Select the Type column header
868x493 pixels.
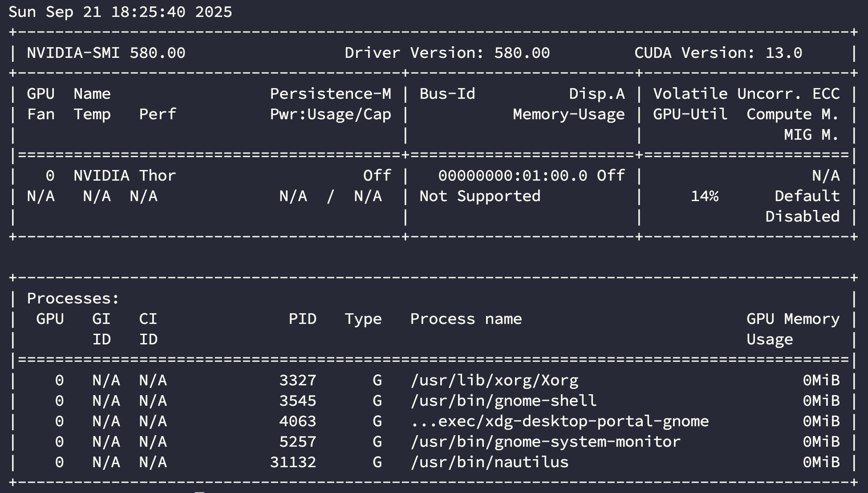click(363, 319)
